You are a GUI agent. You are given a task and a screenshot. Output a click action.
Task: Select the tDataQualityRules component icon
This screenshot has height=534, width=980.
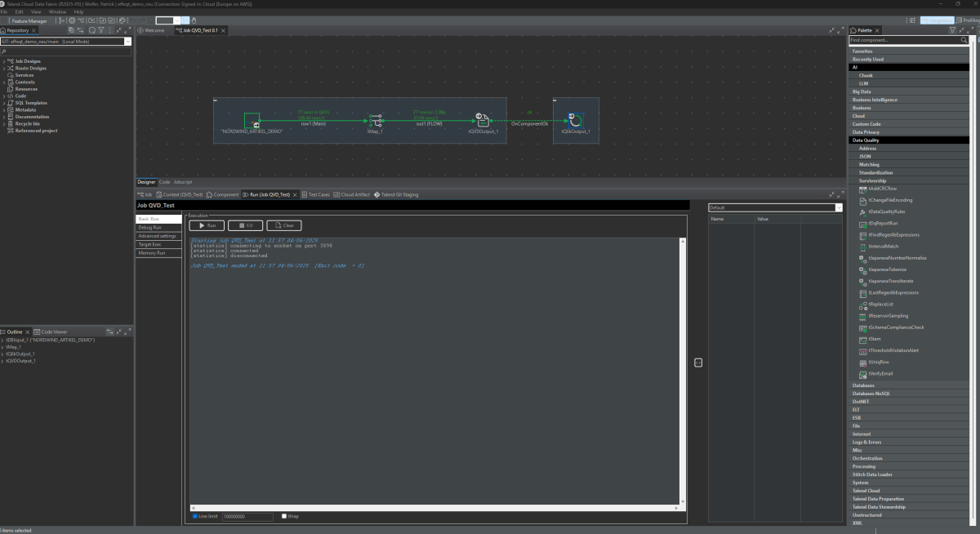(x=863, y=211)
